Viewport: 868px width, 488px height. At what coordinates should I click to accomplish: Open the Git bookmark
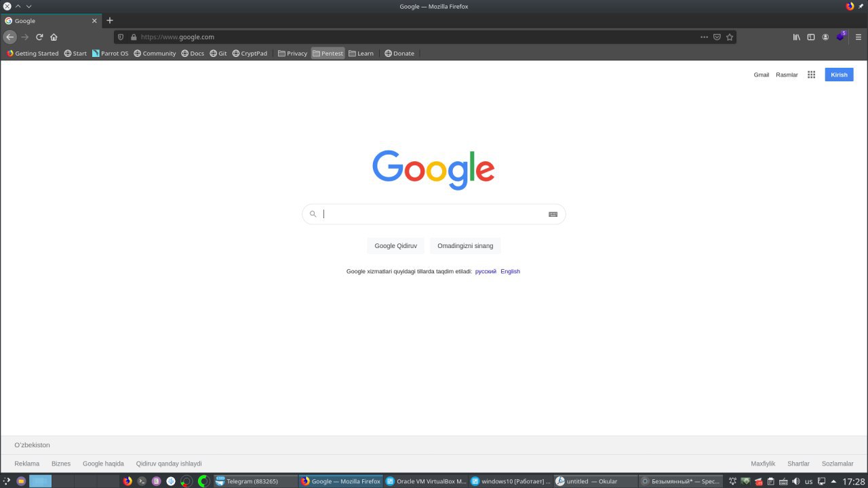218,54
